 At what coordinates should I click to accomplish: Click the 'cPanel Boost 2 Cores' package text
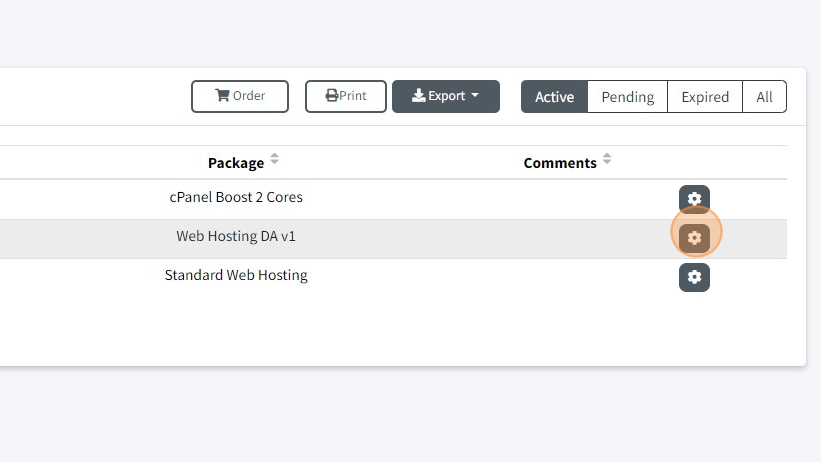tap(236, 197)
